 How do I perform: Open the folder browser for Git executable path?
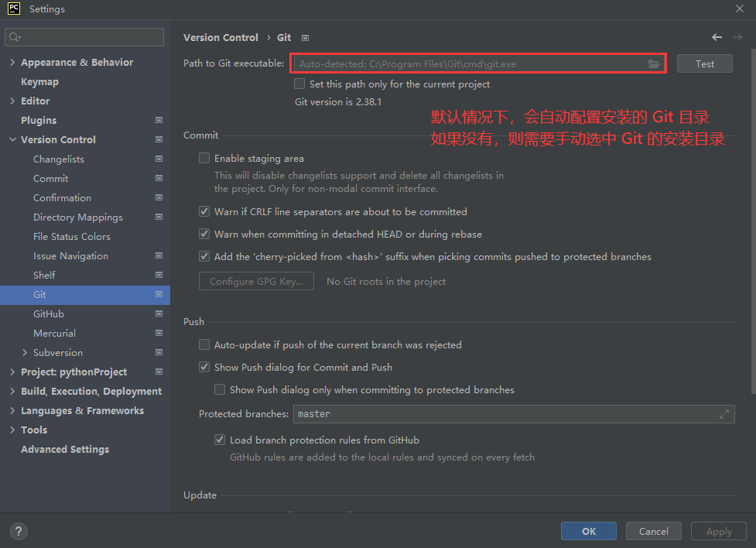click(x=653, y=63)
